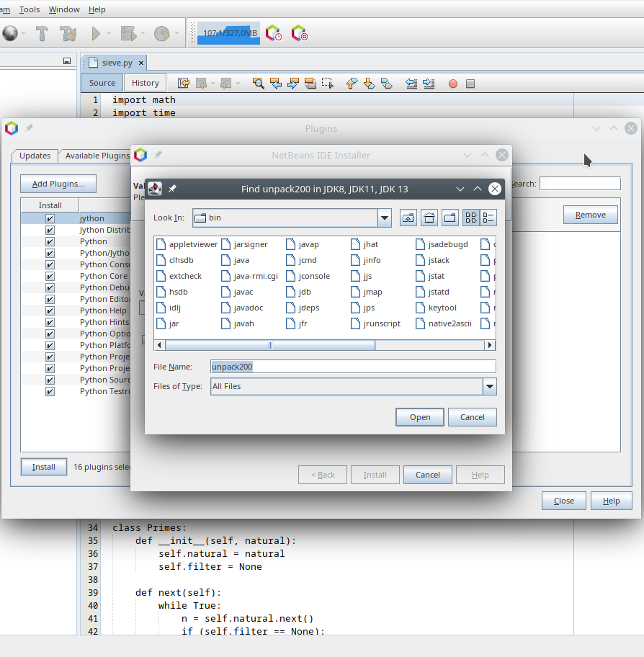This screenshot has height=657, width=644.
Task: Uncheck the Python Core plugin checkbox
Action: pos(50,276)
